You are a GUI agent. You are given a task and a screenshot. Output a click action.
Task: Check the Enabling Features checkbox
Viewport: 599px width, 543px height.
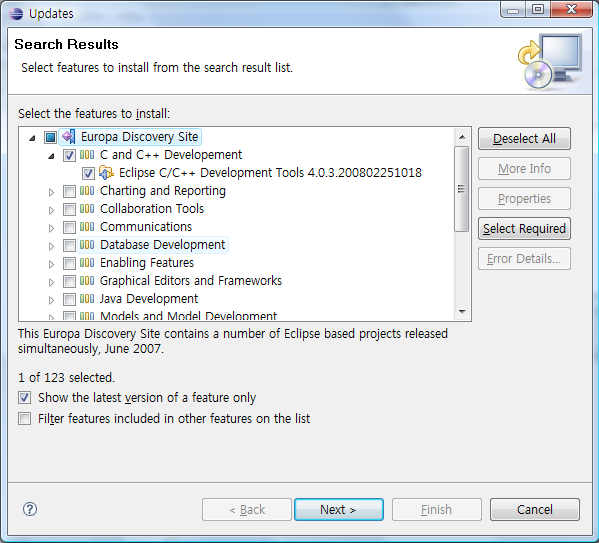[x=69, y=263]
